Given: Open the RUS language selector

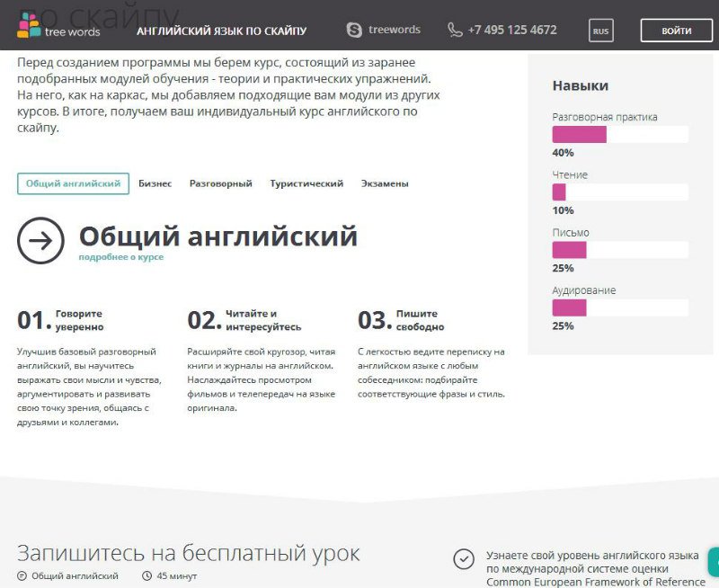Looking at the screenshot, I should [600, 31].
